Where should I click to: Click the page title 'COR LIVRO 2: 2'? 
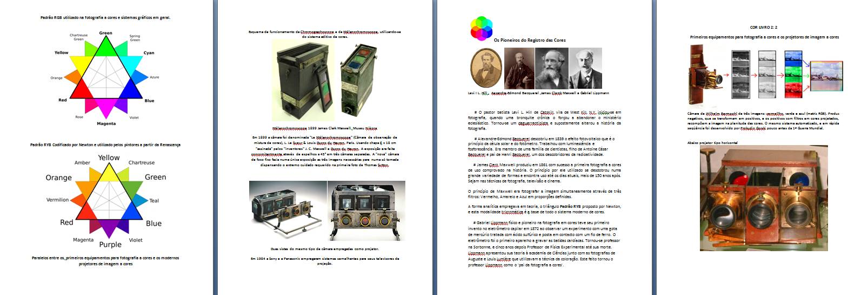(764, 27)
